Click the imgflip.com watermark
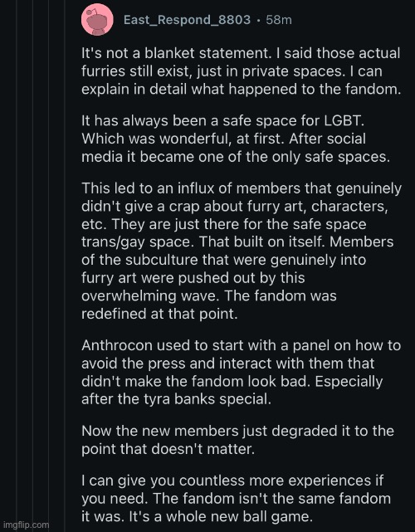Image resolution: width=415 pixels, height=532 pixels. (x=26, y=525)
